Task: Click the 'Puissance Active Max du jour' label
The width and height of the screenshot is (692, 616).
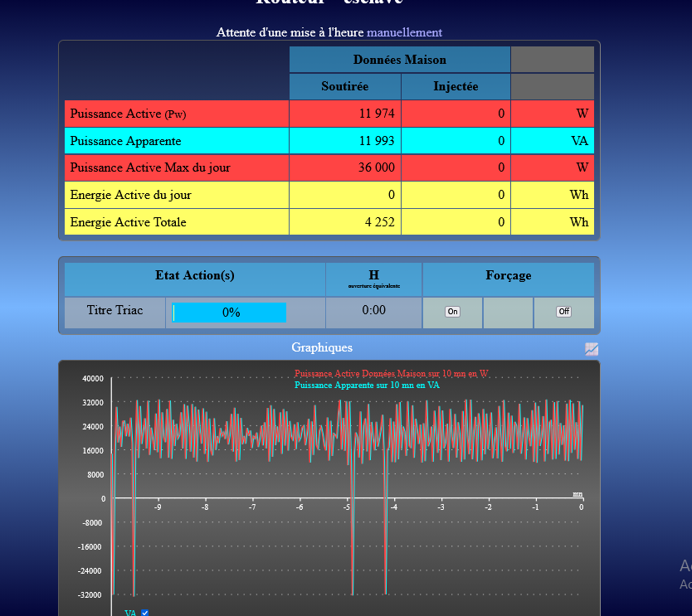Action: point(150,167)
